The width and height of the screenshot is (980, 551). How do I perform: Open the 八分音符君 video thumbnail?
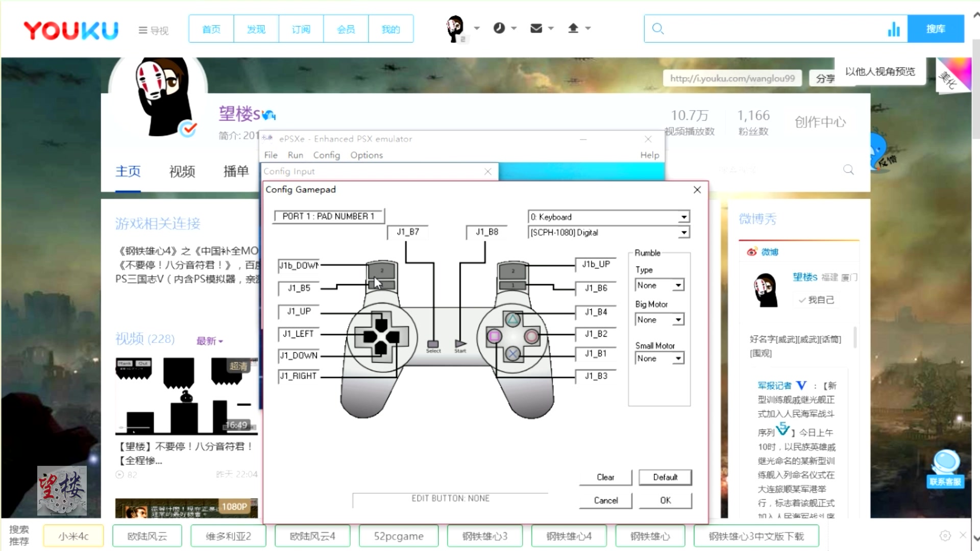(x=186, y=396)
